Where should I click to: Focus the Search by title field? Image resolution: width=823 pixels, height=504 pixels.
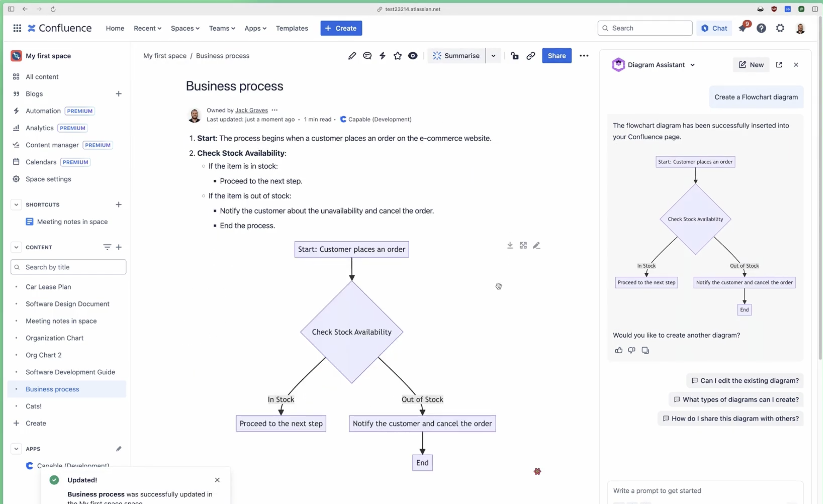click(74, 267)
